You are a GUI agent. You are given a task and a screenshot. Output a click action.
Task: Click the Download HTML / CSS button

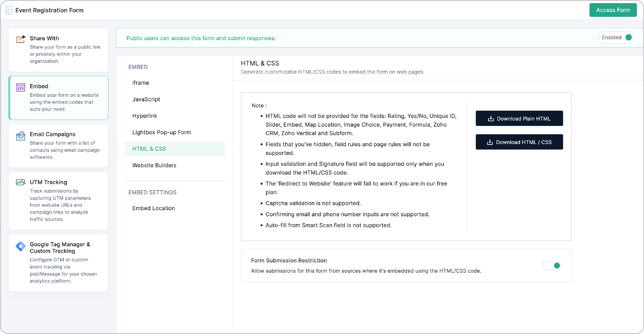click(519, 142)
